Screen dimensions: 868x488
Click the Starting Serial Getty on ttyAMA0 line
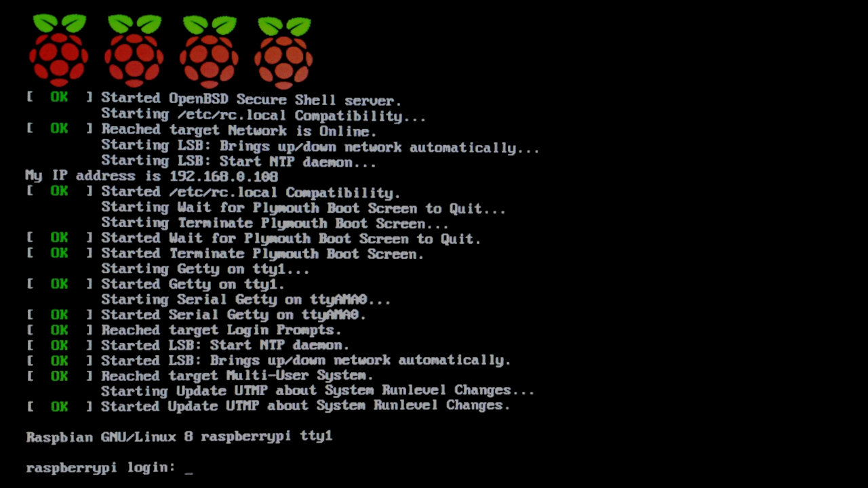click(245, 300)
